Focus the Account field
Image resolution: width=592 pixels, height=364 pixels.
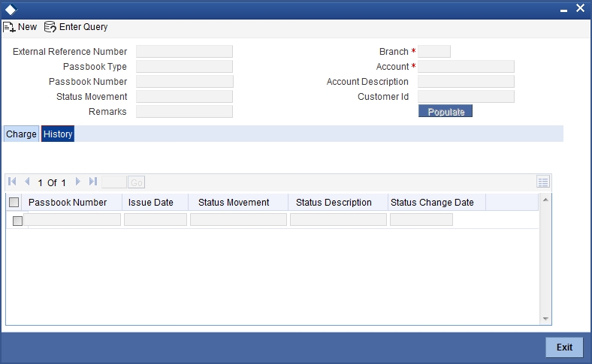(x=466, y=66)
